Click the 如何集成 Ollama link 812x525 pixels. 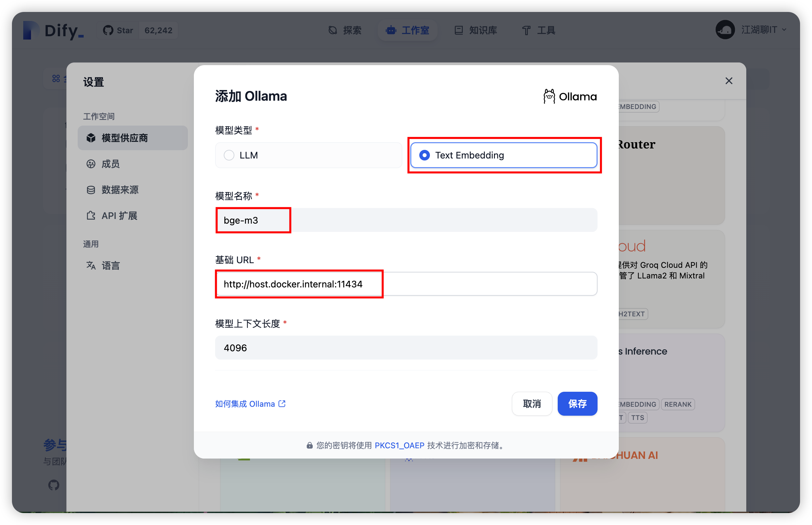click(x=249, y=403)
